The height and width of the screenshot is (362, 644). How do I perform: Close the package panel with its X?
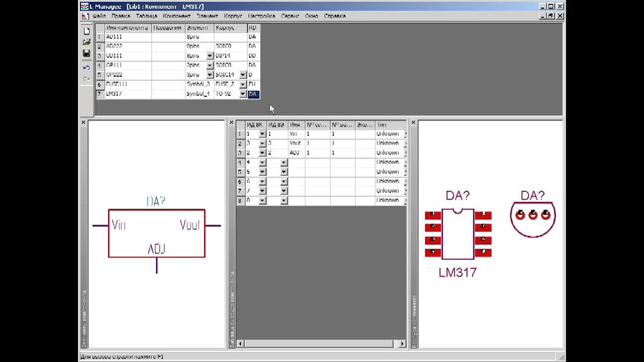[x=414, y=122]
